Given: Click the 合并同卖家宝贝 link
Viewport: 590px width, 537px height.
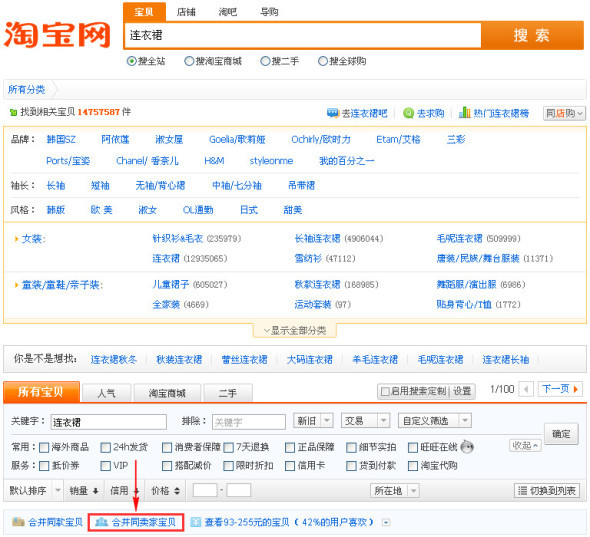Looking at the screenshot, I should 136,522.
